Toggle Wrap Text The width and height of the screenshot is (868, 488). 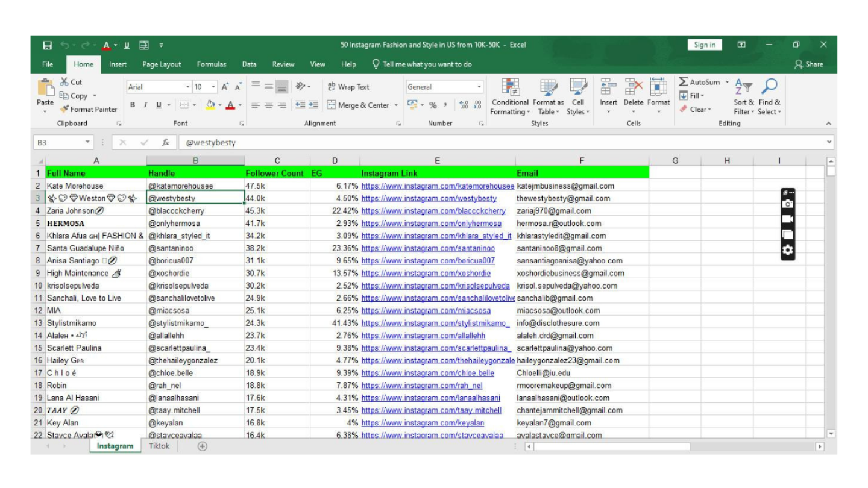pos(348,87)
